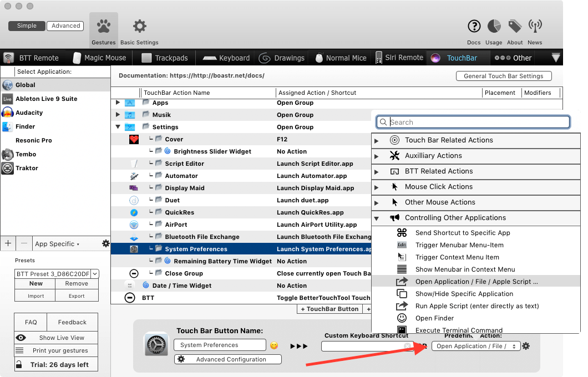588x377 pixels.
Task: Select Show/Hide Specific Application action
Action: [464, 294]
